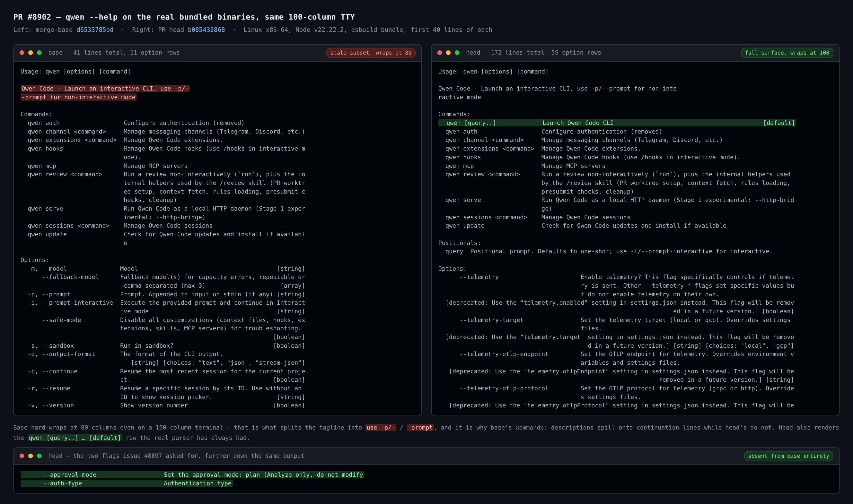Click "-m, --model" in the base options
Screen dimensions: 853x504
[x=47, y=269]
